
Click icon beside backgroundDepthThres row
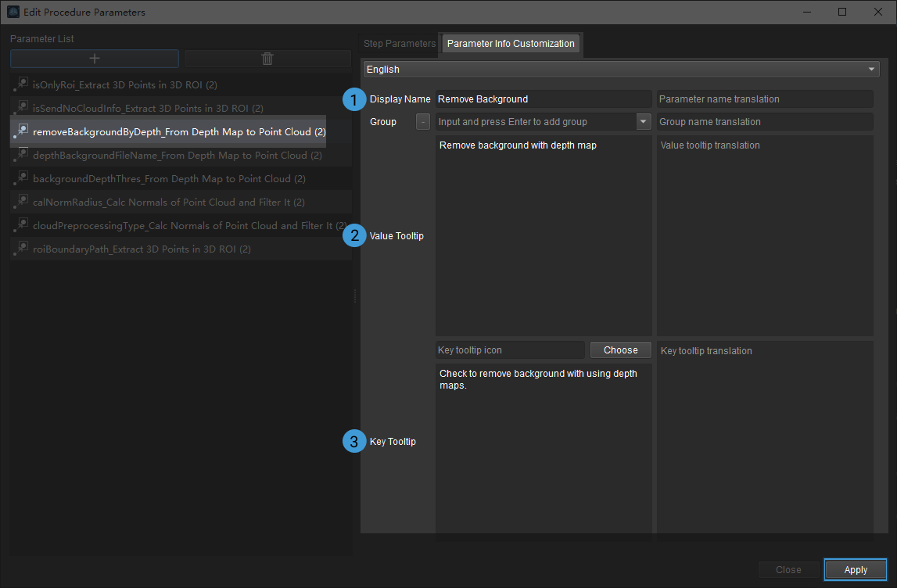point(21,178)
